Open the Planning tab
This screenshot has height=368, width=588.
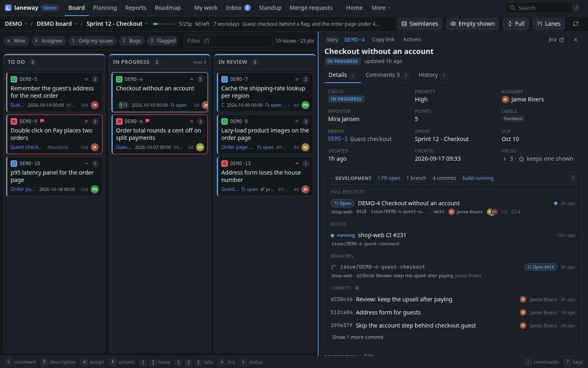point(105,8)
